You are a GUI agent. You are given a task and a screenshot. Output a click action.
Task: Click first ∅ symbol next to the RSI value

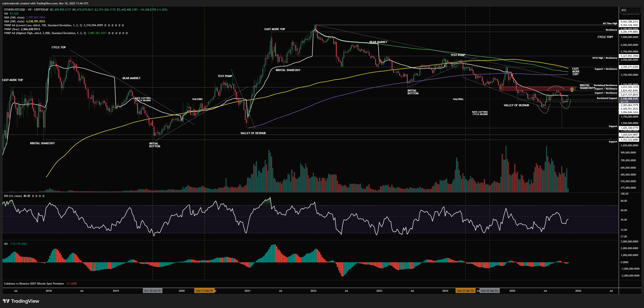pyautogui.click(x=33, y=196)
